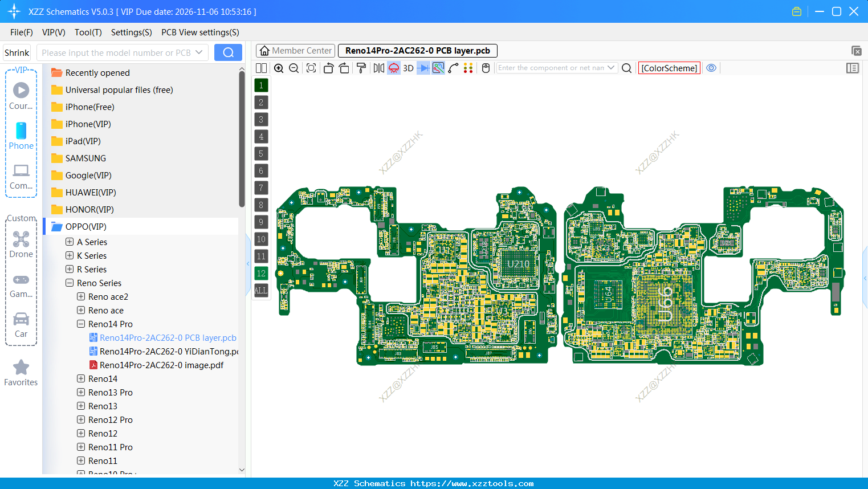Open the mouse settings icon
The width and height of the screenshot is (868, 489).
click(485, 68)
